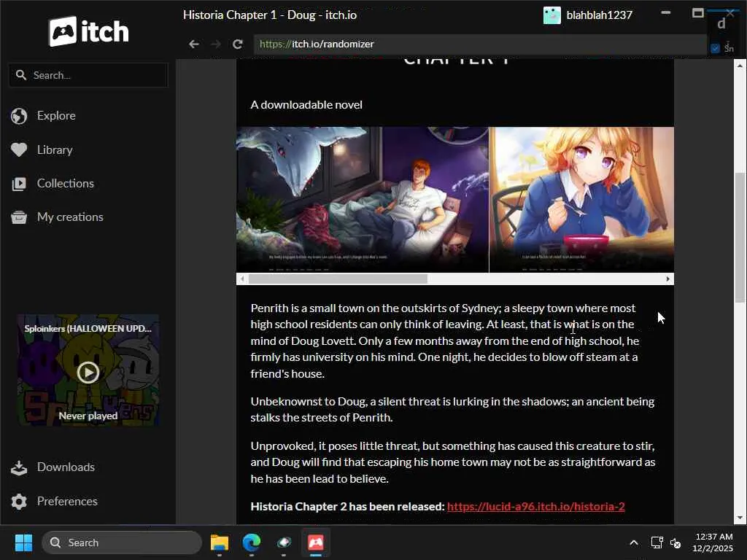Click muted volume tray icon
The height and width of the screenshot is (560, 747).
pos(676,542)
